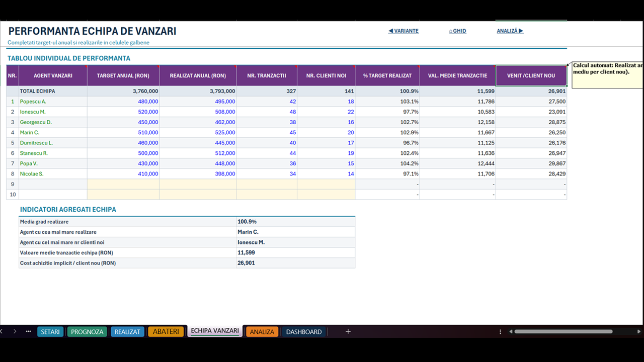This screenshot has height=362, width=644.
Task: Select the Marin C. best agent result cell
Action: 296,232
